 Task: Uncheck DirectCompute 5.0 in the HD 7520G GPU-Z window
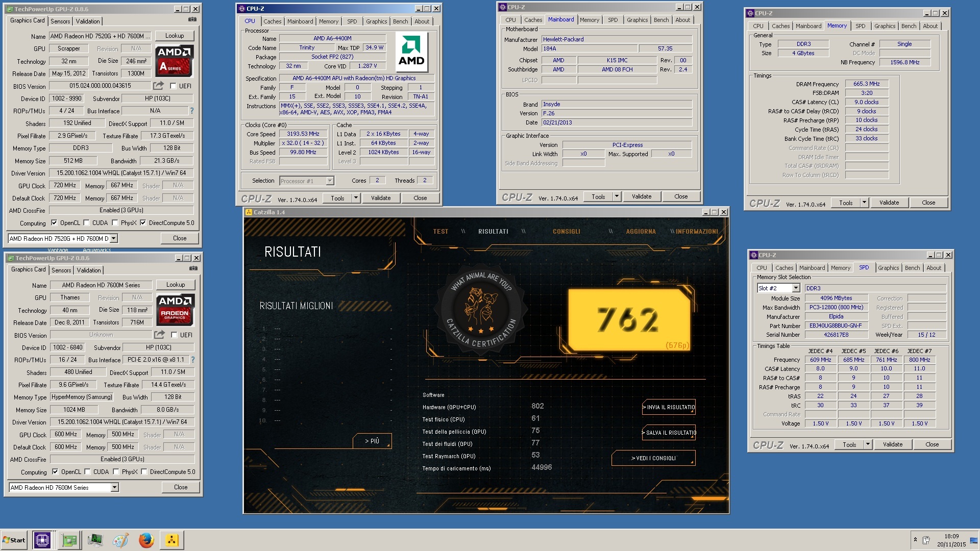click(x=143, y=222)
